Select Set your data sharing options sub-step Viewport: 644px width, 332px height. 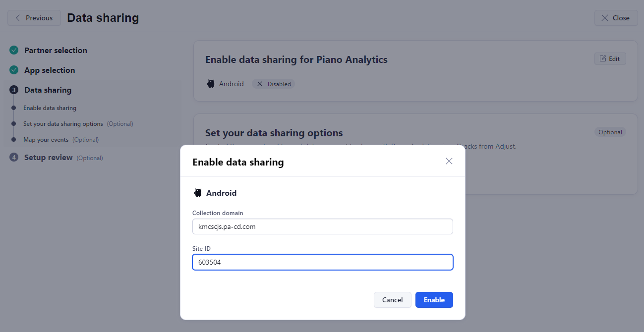pos(63,124)
